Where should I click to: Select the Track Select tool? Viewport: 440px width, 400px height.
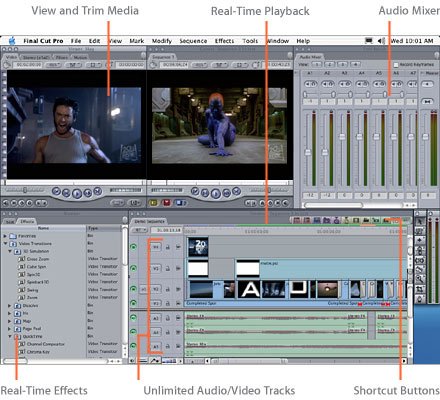(419, 240)
